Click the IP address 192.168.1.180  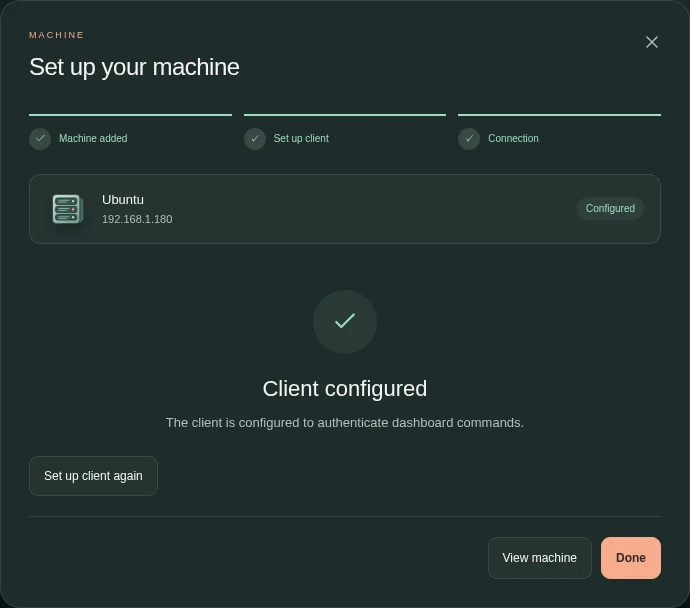tap(137, 219)
